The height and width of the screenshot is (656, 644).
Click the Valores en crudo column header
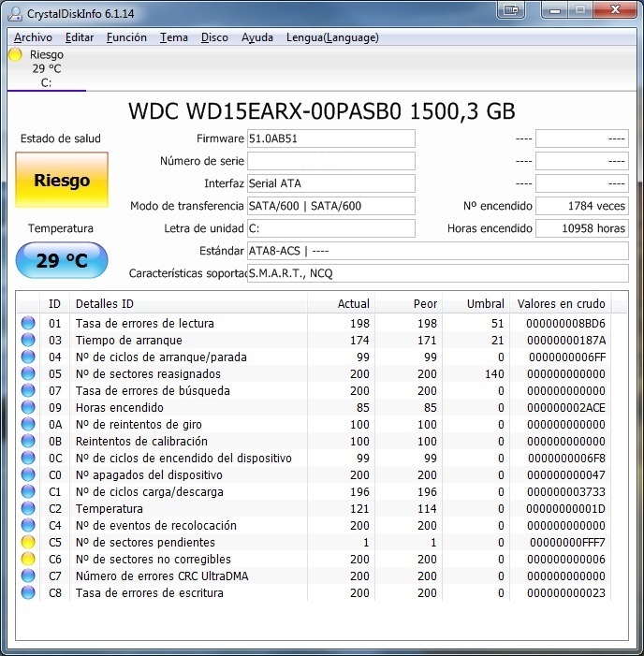(x=561, y=304)
